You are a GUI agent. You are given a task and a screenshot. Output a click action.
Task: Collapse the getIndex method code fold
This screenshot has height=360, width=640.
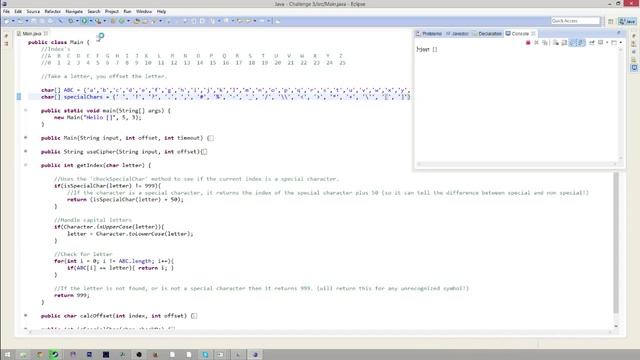pyautogui.click(x=25, y=165)
